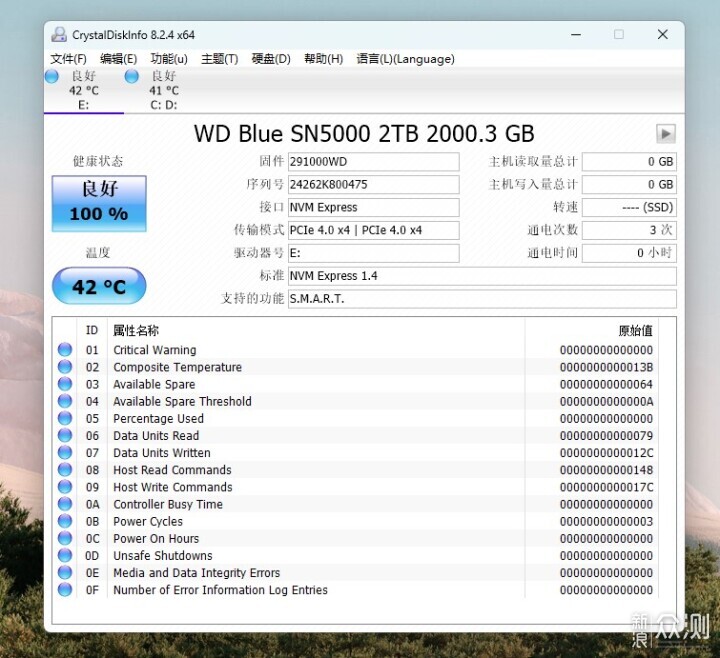Click the status orb for Power On Hours
The width and height of the screenshot is (720, 658).
(65, 538)
